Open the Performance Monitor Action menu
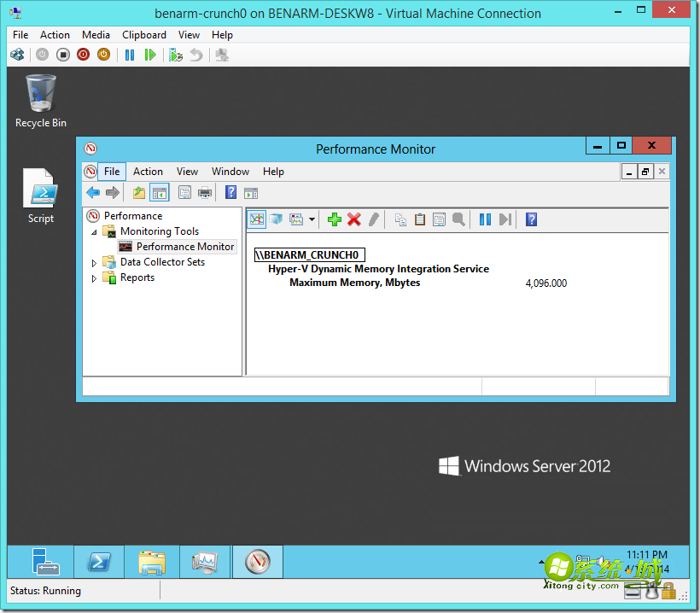Screen dimensions: 700x613 coord(148,172)
